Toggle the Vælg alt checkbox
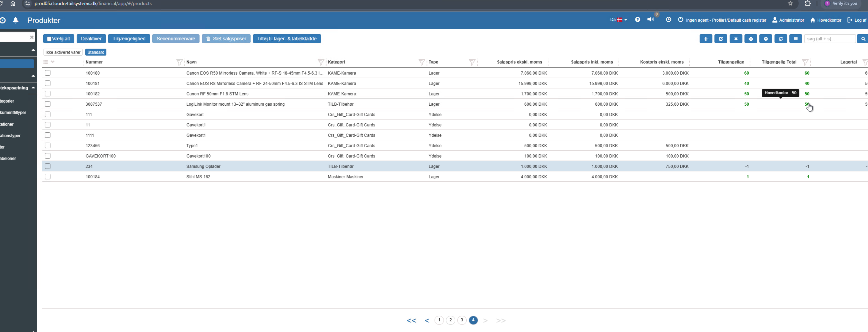Viewport: 868px width, 332px height. coord(49,39)
